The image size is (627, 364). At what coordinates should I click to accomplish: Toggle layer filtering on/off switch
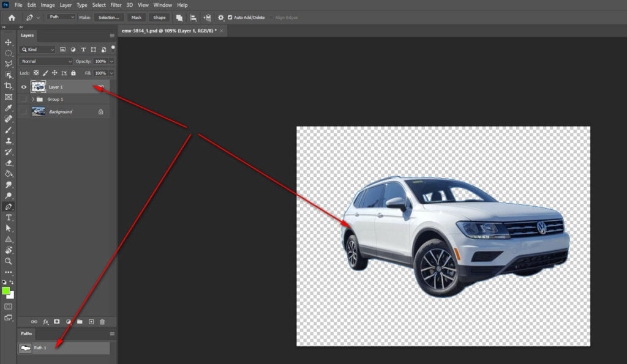[113, 49]
